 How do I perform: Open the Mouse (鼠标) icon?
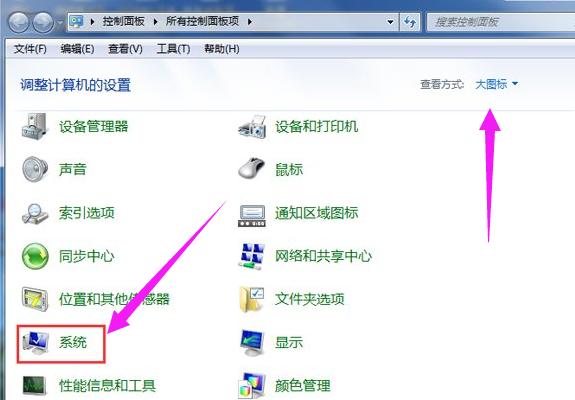tap(252, 168)
